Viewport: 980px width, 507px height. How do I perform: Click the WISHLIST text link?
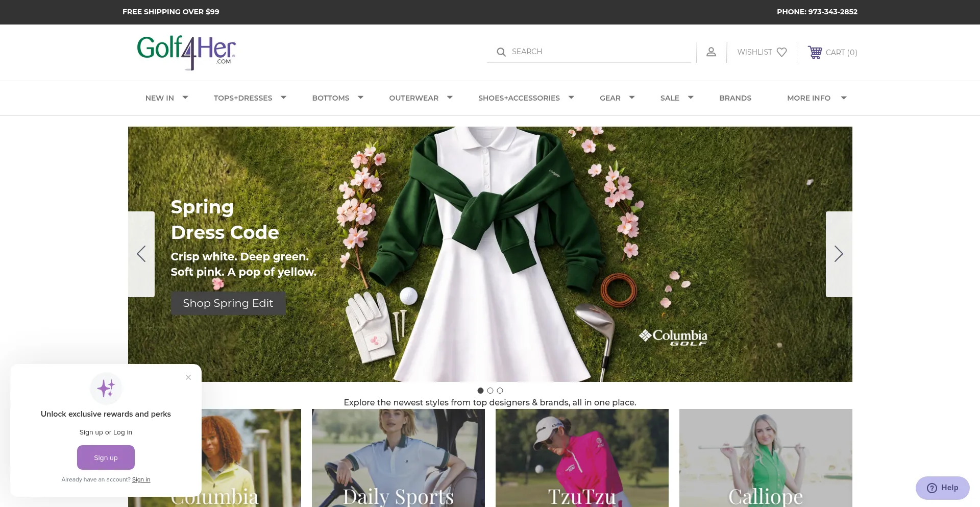(x=754, y=52)
